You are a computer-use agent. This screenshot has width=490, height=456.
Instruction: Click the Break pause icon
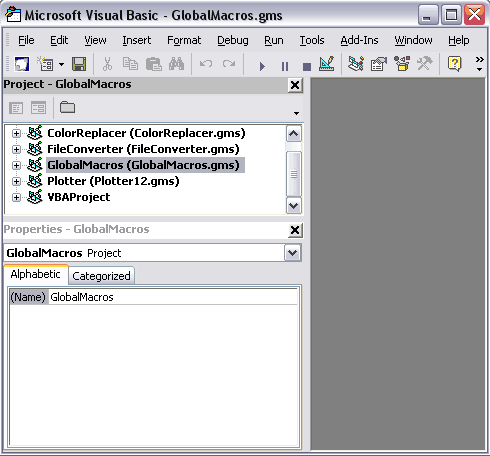click(285, 66)
